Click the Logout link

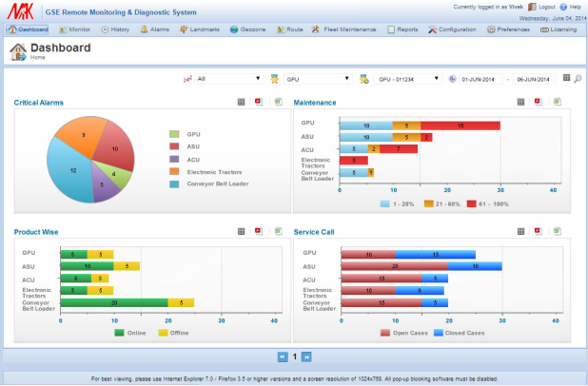pos(547,7)
